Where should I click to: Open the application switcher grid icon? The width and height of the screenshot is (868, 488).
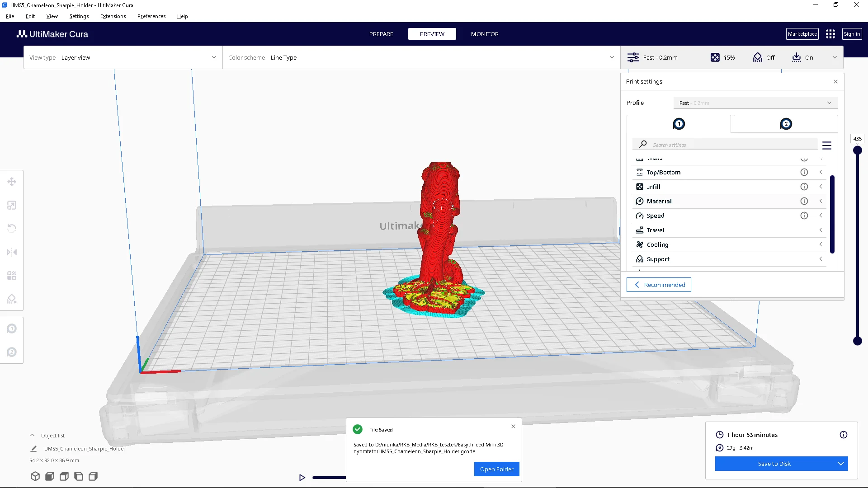(x=830, y=34)
